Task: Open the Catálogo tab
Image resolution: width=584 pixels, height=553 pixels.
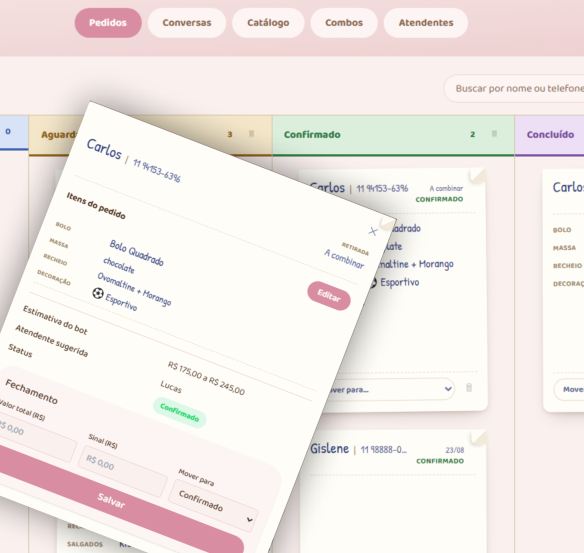Action: coord(268,23)
